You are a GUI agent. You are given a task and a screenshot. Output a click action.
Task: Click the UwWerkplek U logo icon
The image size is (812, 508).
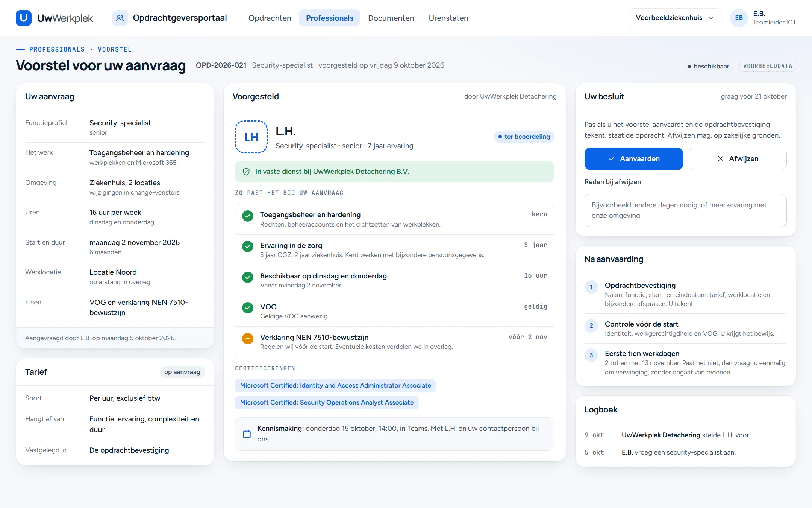[x=24, y=18]
